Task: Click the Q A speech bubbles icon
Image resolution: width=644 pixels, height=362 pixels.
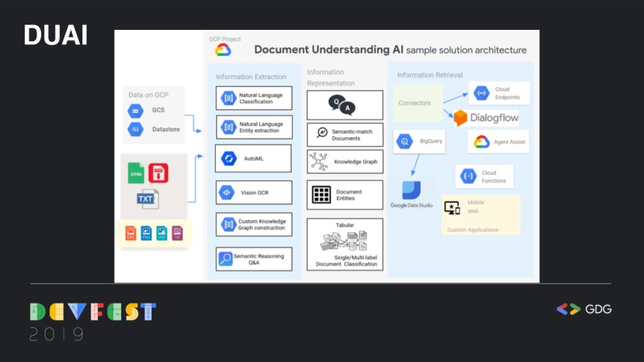Action: click(x=342, y=105)
